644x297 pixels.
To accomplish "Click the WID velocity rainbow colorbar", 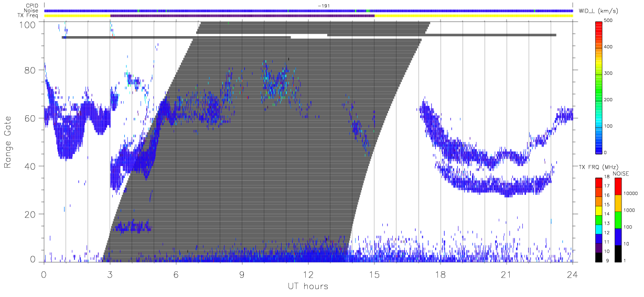I will click(599, 87).
